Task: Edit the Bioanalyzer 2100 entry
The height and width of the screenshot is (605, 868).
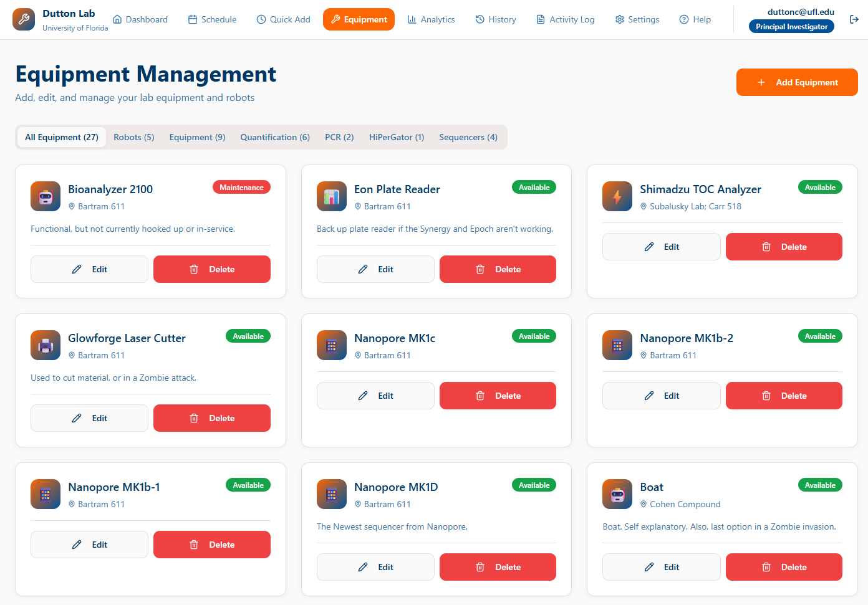Action: pos(89,269)
